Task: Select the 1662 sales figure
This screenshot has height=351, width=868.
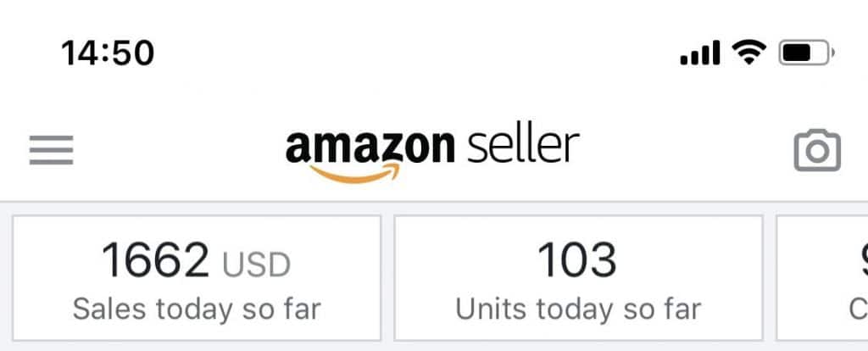Action: 156,260
